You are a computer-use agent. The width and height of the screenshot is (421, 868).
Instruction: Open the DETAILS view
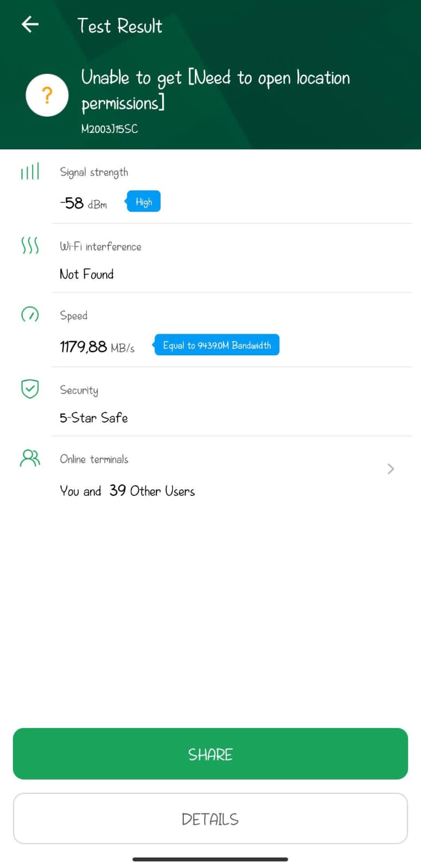click(x=210, y=819)
